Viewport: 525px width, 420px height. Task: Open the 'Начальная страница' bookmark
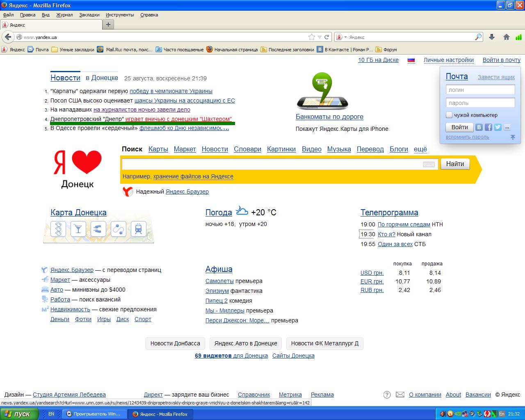coord(232,50)
